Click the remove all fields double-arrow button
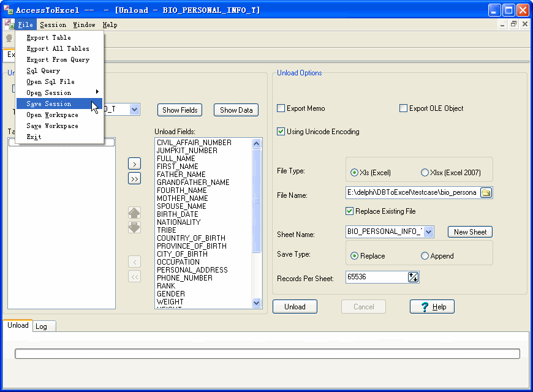 tap(134, 276)
